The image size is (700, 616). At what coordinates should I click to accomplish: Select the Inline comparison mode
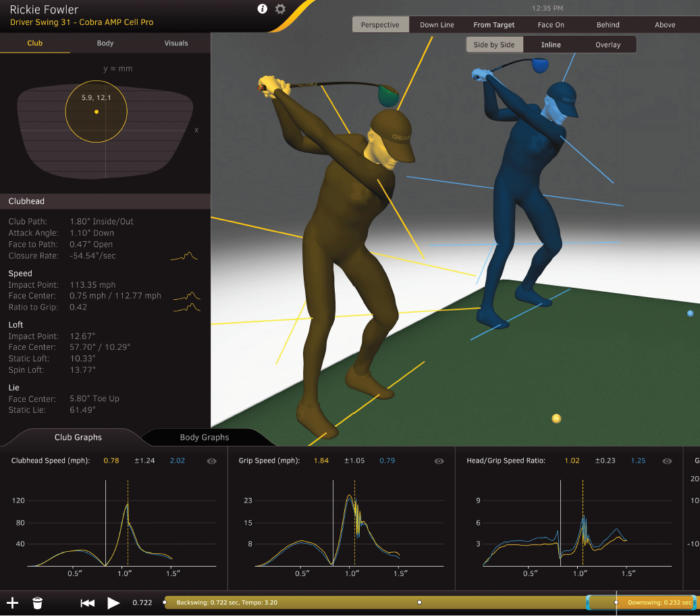pos(551,45)
